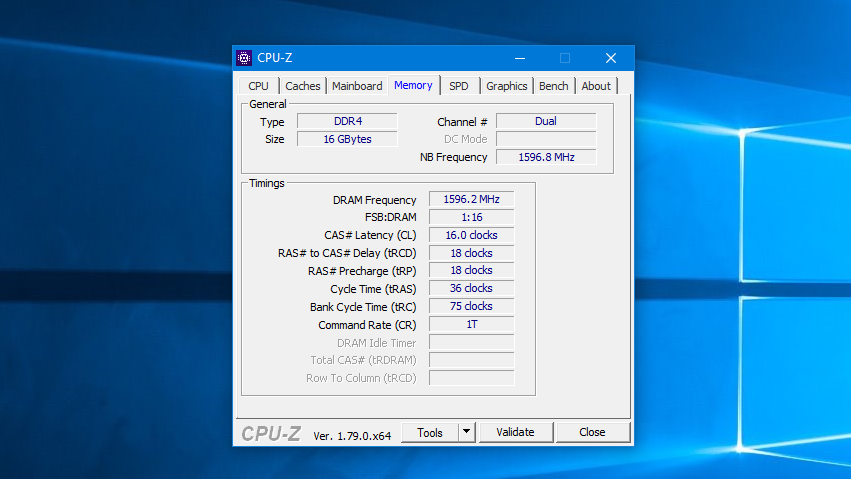Click the DDR4 memory type field

pyautogui.click(x=347, y=121)
